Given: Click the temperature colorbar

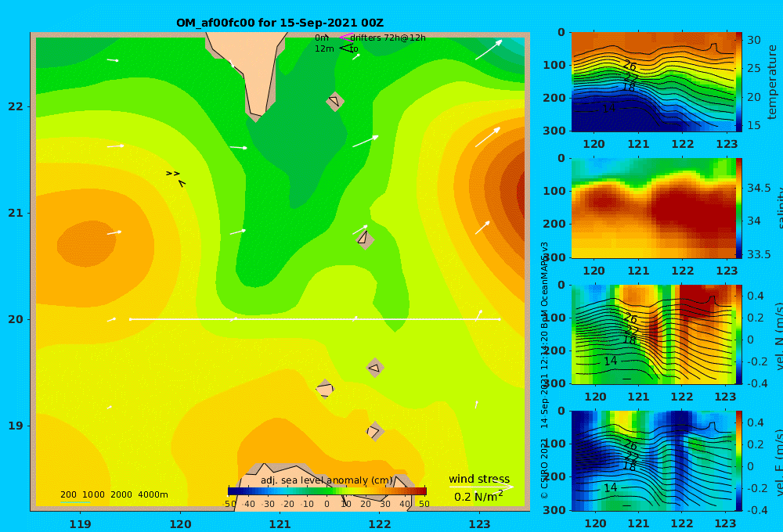Looking at the screenshot, I should pos(739,82).
